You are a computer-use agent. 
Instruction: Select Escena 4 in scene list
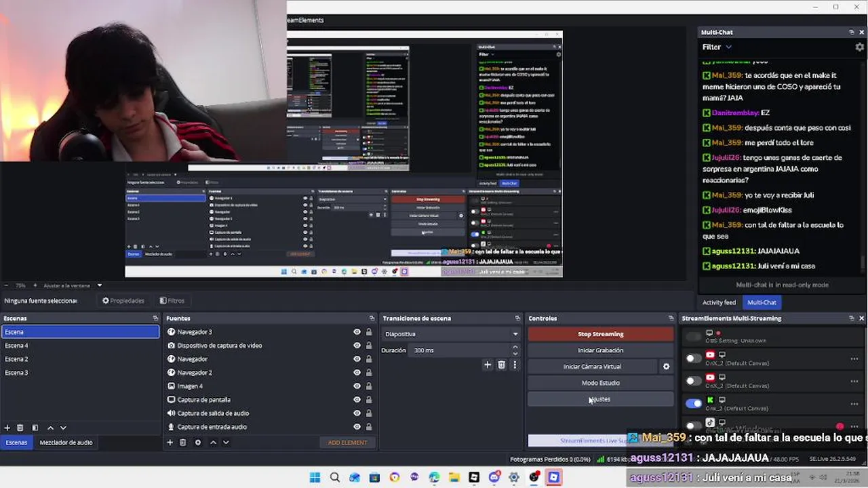point(80,346)
